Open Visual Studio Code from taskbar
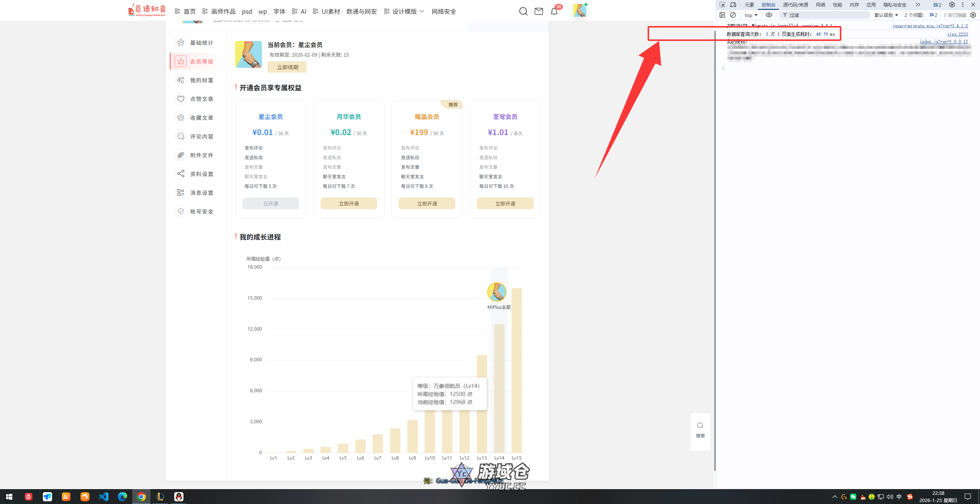The image size is (980, 504). [104, 497]
